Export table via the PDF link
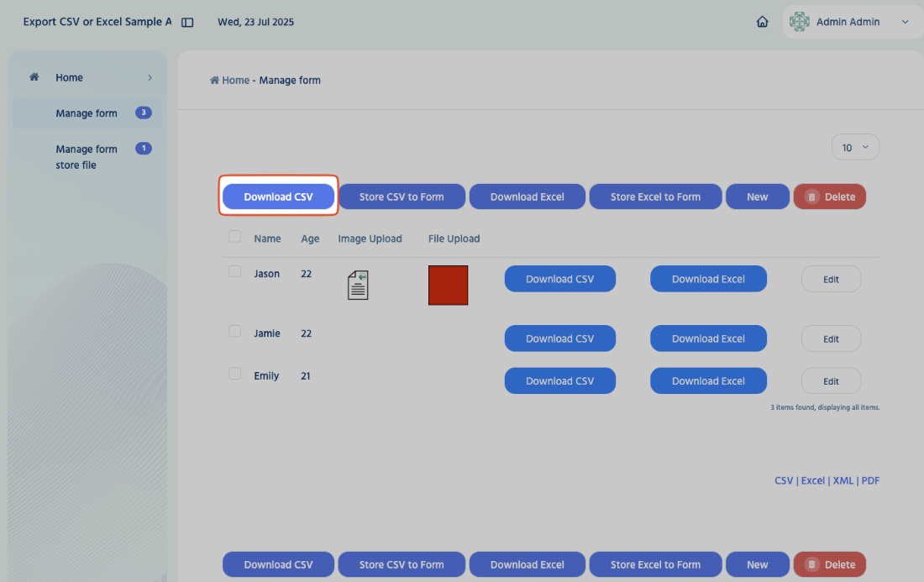 870,481
